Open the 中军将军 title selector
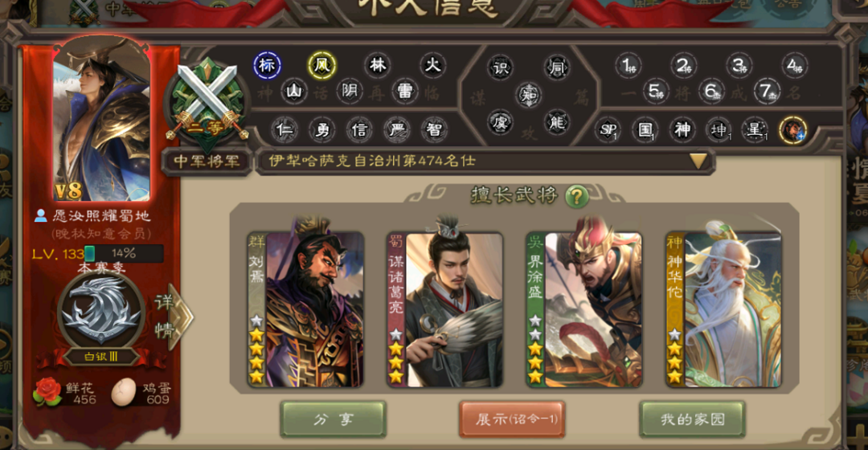 tap(207, 161)
